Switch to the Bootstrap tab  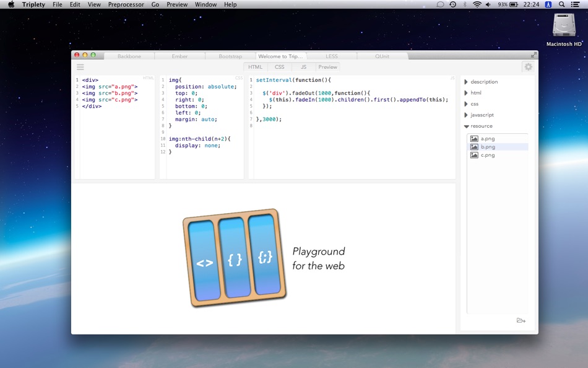pos(230,56)
